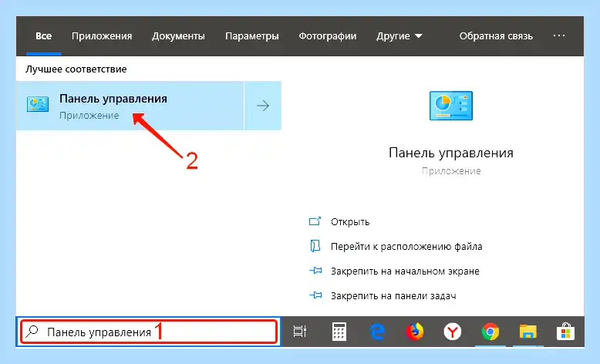Open File Explorer from the taskbar

(x=528, y=332)
